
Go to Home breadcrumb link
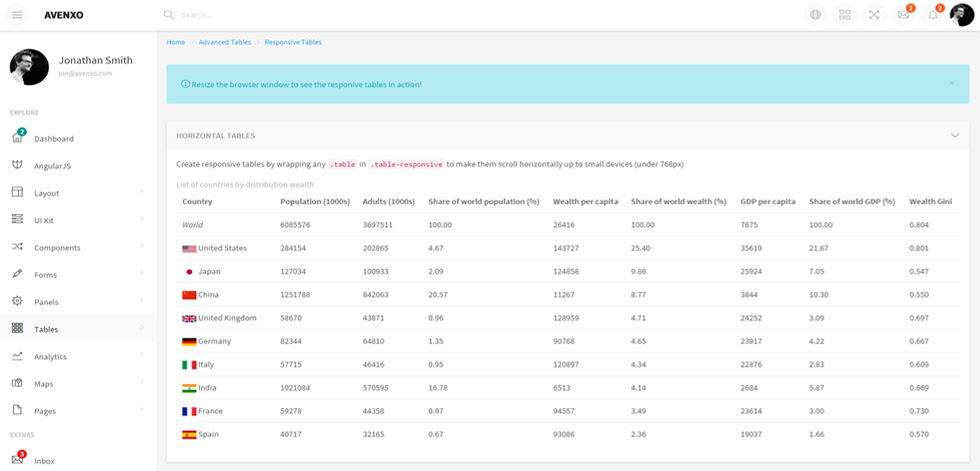[x=176, y=42]
